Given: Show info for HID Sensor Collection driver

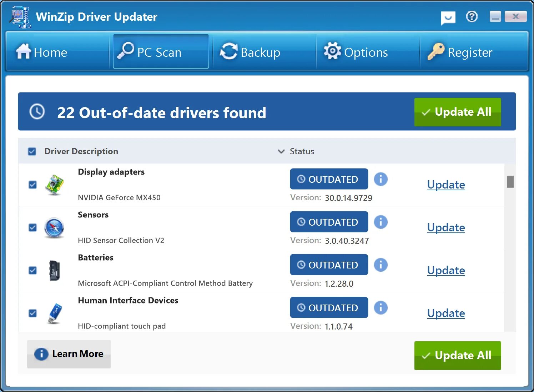Looking at the screenshot, I should coord(381,222).
